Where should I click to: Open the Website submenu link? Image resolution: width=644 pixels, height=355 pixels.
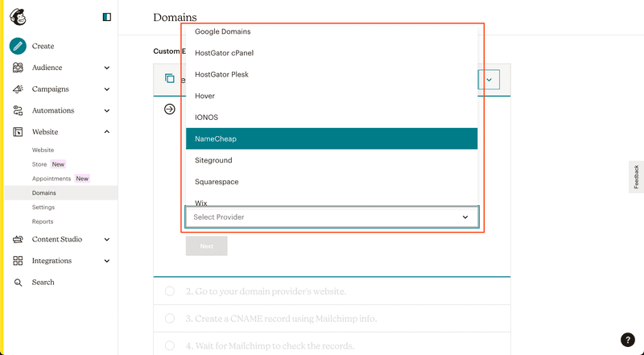(43, 150)
